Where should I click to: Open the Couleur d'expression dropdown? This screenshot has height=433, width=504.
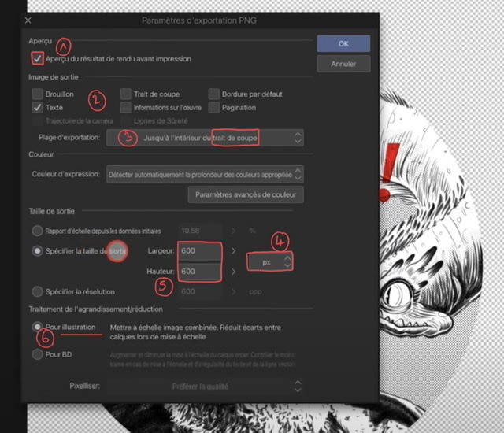pyautogui.click(x=205, y=173)
